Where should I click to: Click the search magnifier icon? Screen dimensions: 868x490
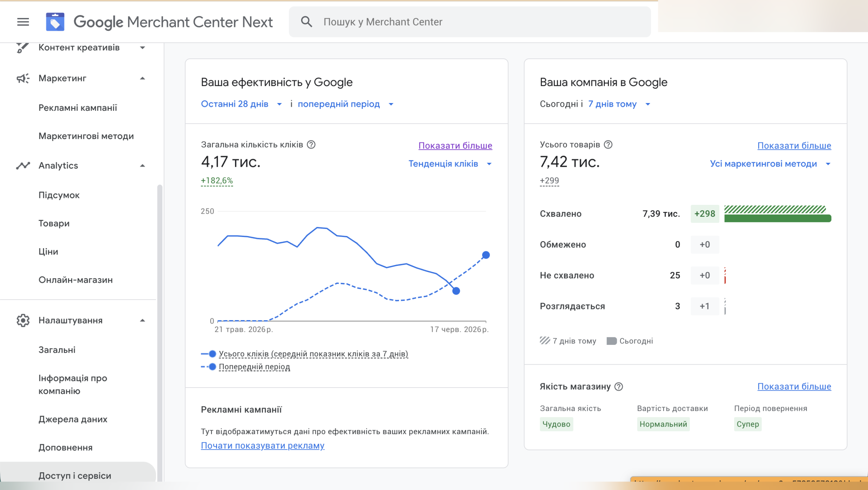[307, 22]
